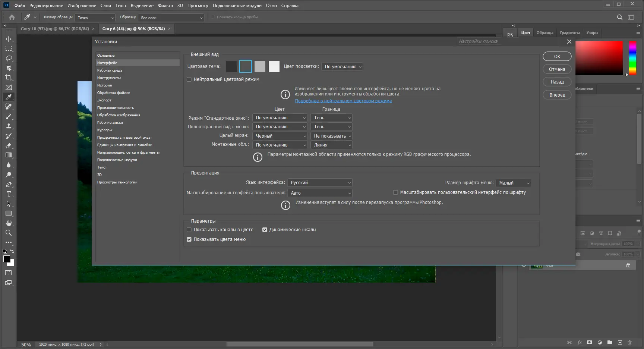This screenshot has width=644, height=349.
Task: Select the Brush tool
Action: click(9, 116)
